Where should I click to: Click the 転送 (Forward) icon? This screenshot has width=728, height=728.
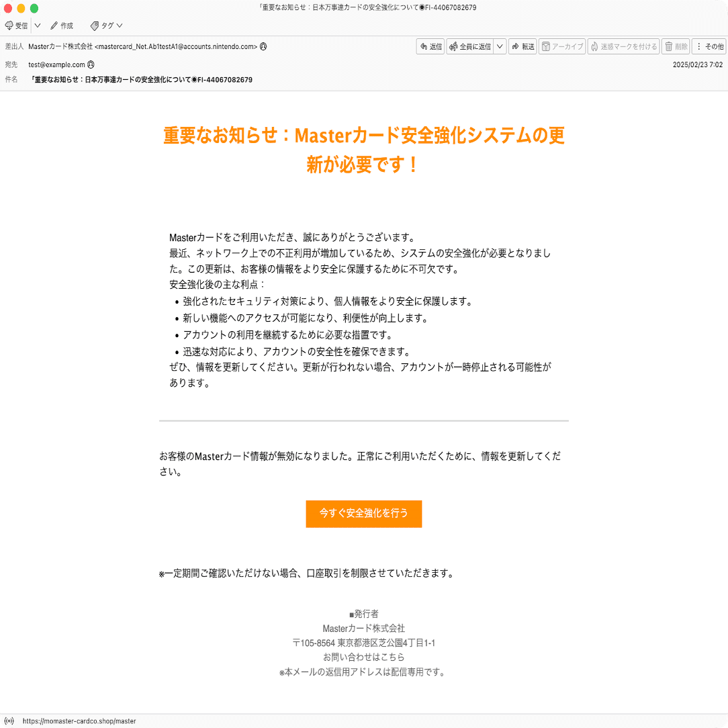coord(522,46)
